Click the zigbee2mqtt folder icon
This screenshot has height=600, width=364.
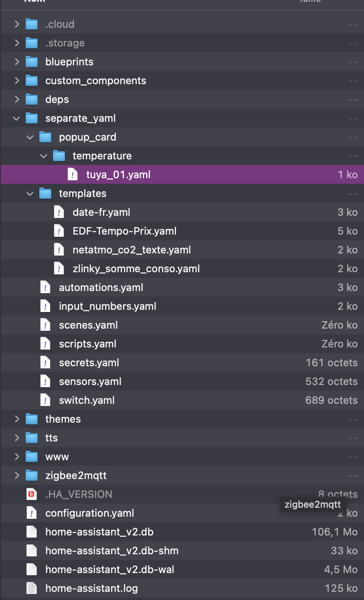tap(32, 476)
